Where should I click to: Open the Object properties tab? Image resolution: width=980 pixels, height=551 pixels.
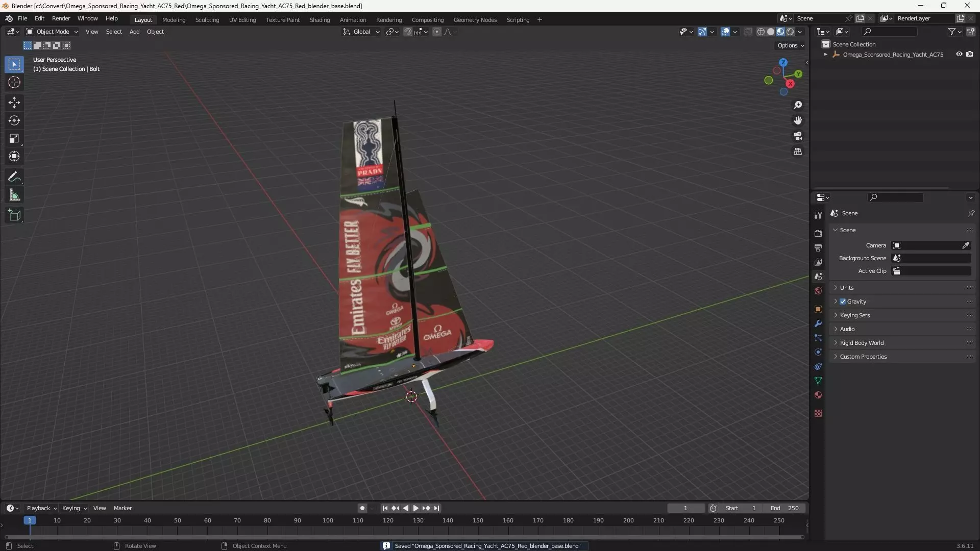(x=818, y=309)
